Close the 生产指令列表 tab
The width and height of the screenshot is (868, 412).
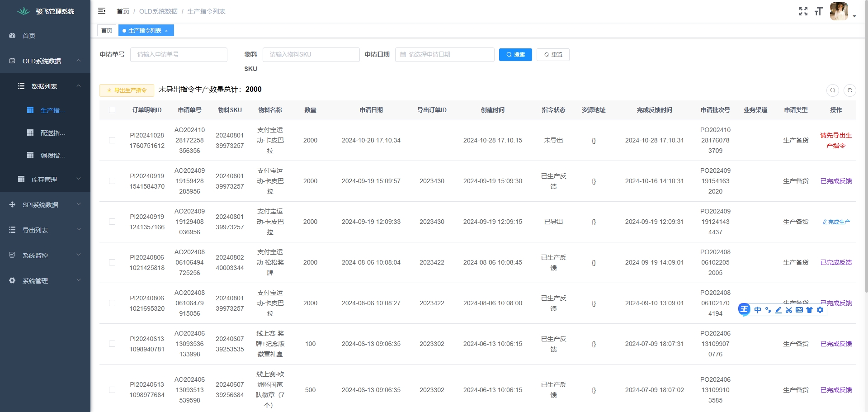(x=166, y=31)
